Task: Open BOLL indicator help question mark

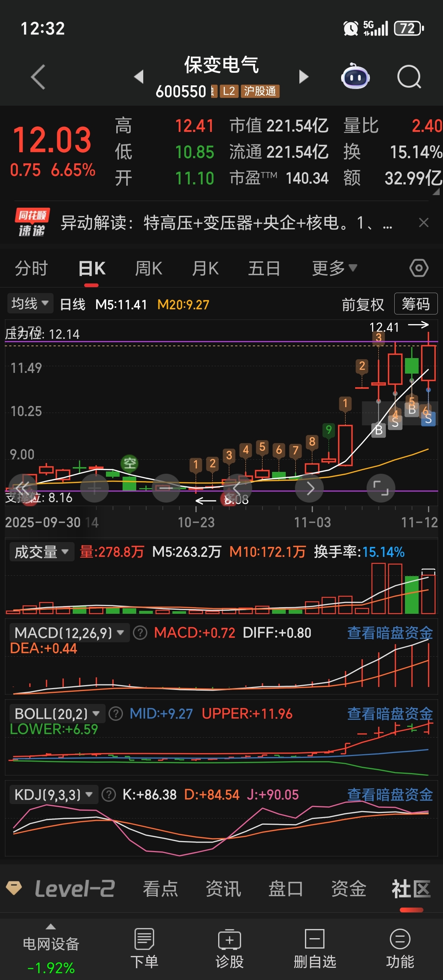Action: [116, 714]
